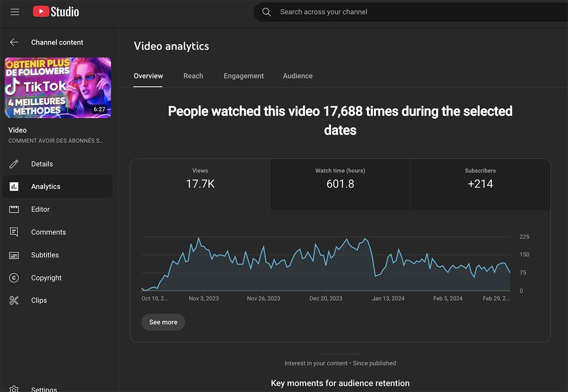Click the YouTube Studio logo
The width and height of the screenshot is (568, 392).
56,12
